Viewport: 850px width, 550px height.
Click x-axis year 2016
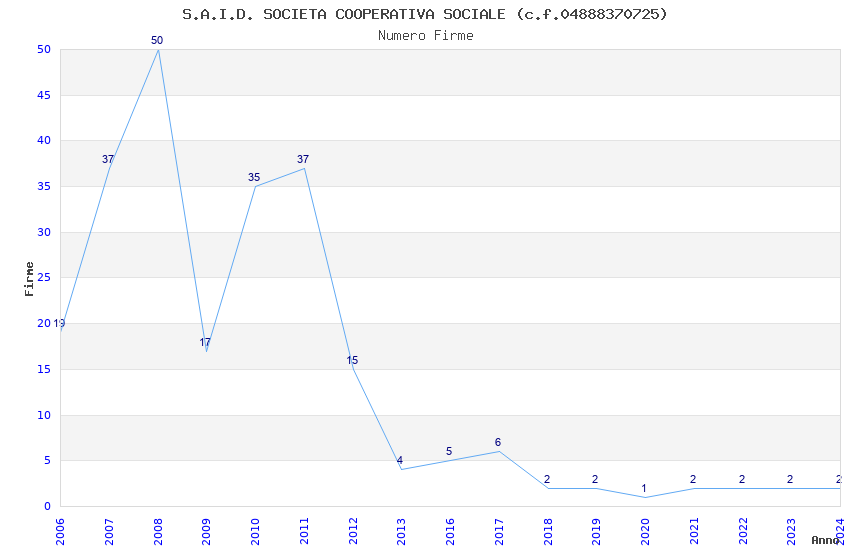450,532
